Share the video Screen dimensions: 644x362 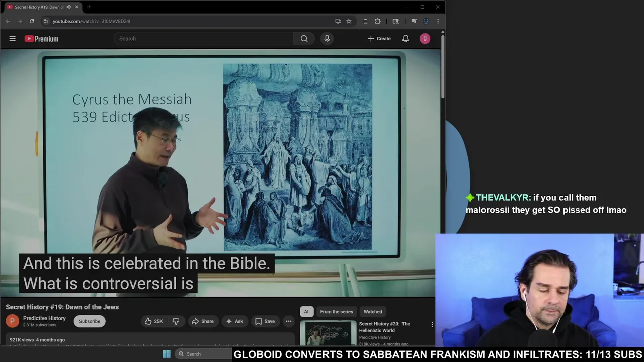pyautogui.click(x=202, y=321)
